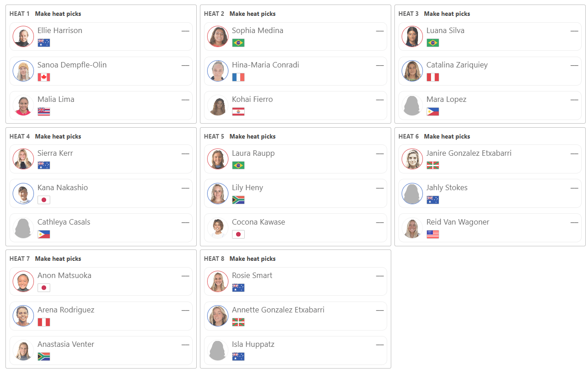
Task: Click Make heat picks in Heat 1
Action: [58, 14]
